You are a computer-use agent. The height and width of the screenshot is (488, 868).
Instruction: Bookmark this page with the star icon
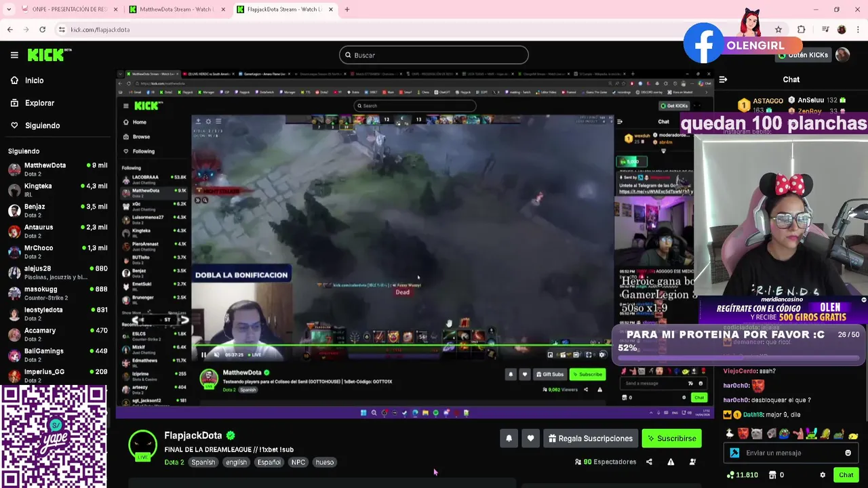point(778,30)
